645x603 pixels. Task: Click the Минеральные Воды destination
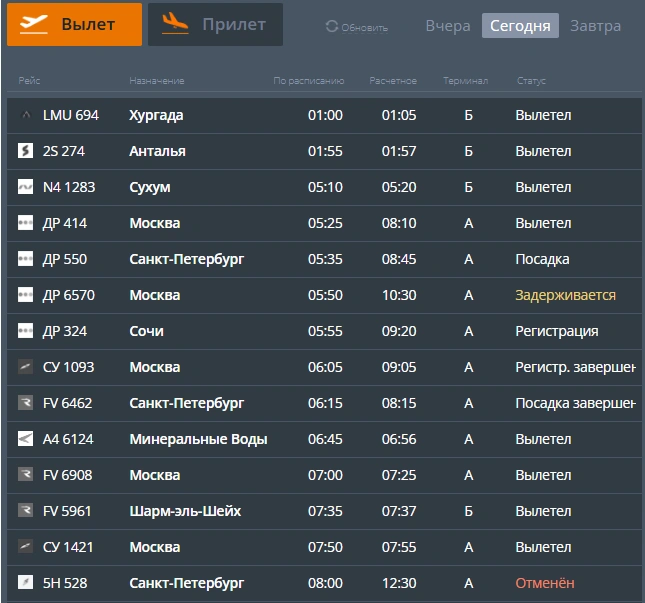point(198,439)
